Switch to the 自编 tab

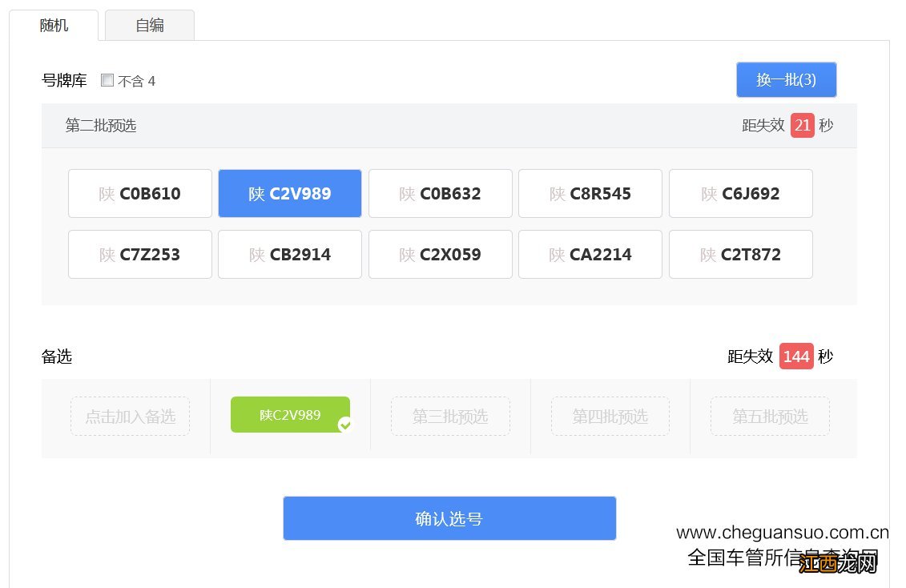pos(150,25)
